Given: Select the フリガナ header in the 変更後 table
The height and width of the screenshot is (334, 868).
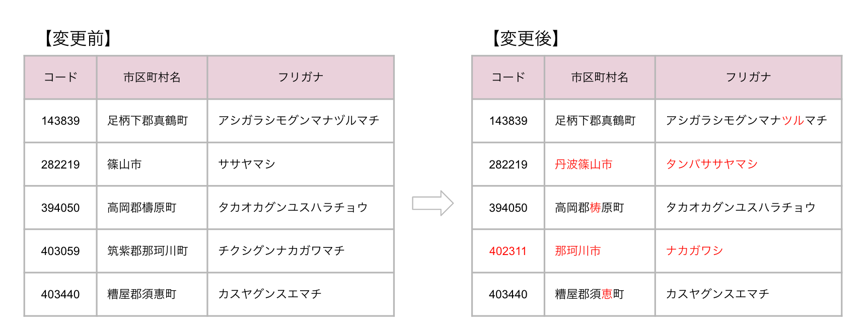Looking at the screenshot, I should (748, 77).
